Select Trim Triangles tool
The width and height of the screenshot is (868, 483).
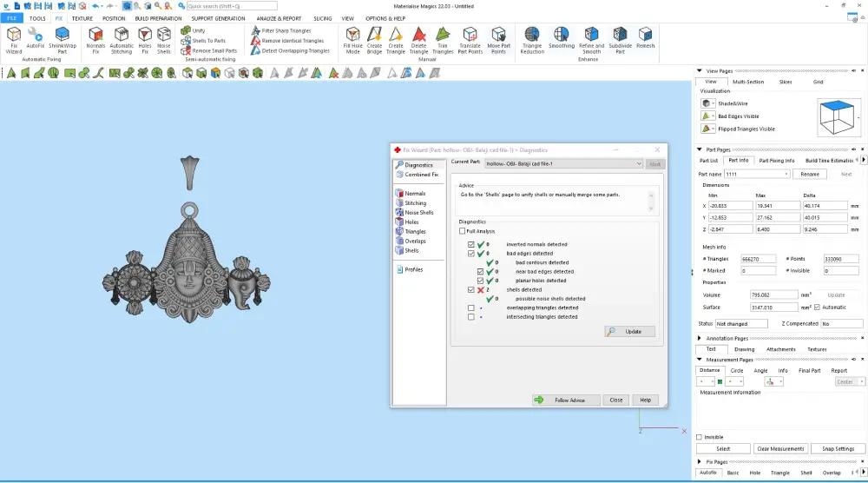coord(443,41)
